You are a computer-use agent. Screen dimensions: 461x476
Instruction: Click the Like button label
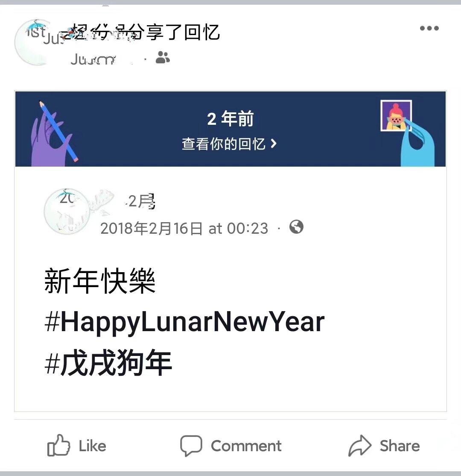click(x=93, y=446)
